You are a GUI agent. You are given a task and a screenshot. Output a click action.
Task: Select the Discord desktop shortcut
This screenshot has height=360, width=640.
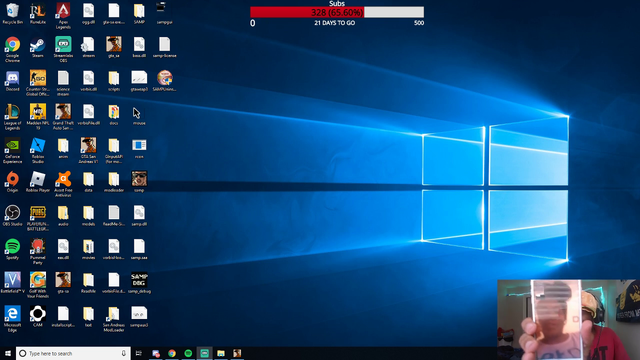13,81
